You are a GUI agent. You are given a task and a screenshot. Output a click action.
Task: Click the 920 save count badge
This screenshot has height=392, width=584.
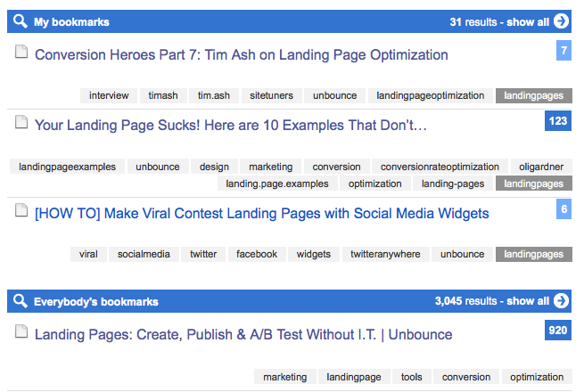click(557, 331)
